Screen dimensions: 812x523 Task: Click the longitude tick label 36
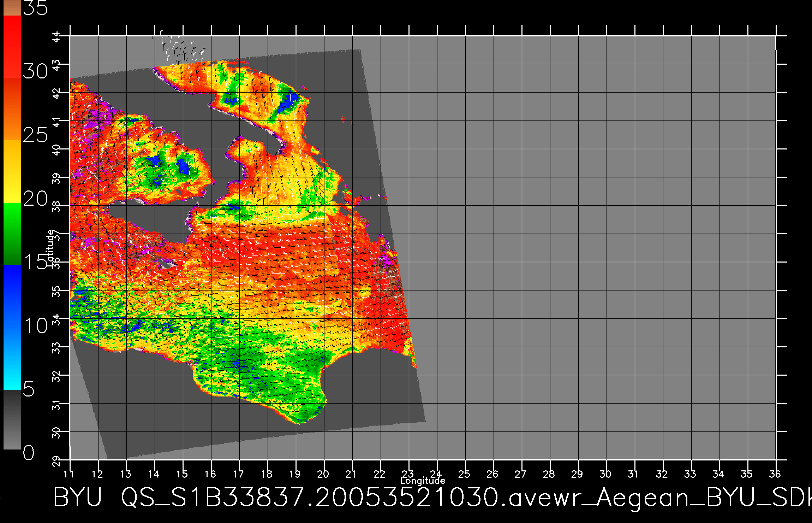tap(775, 474)
